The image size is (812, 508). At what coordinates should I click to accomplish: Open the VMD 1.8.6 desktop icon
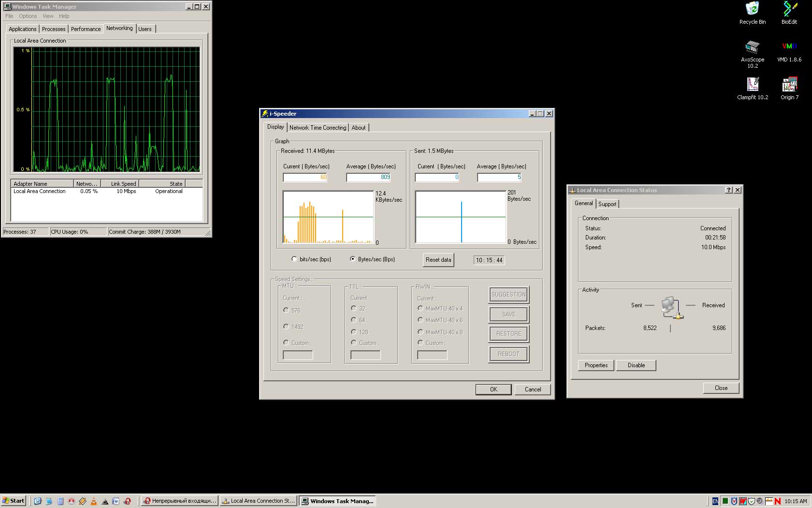(x=789, y=47)
